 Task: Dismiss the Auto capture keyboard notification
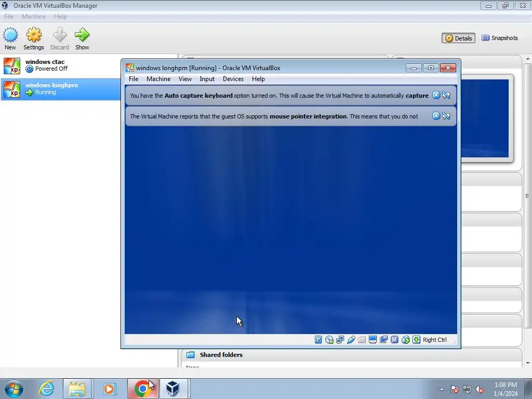(x=436, y=95)
